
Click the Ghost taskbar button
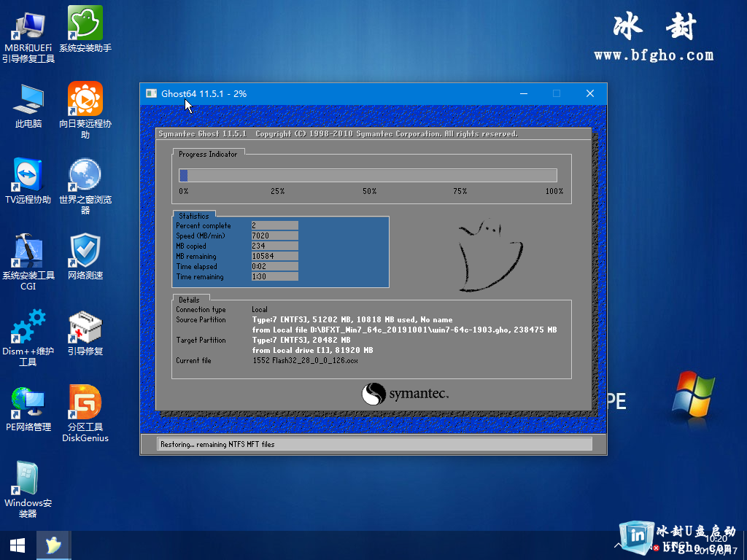(53, 545)
